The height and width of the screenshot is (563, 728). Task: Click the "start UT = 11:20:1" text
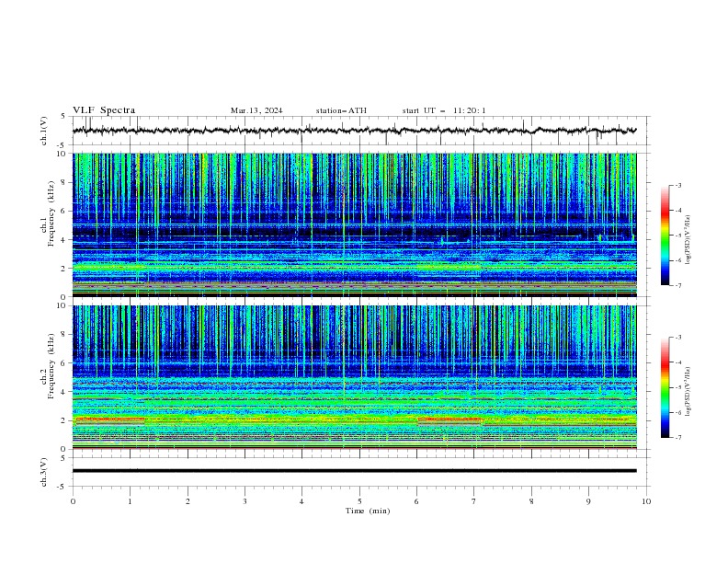444,110
